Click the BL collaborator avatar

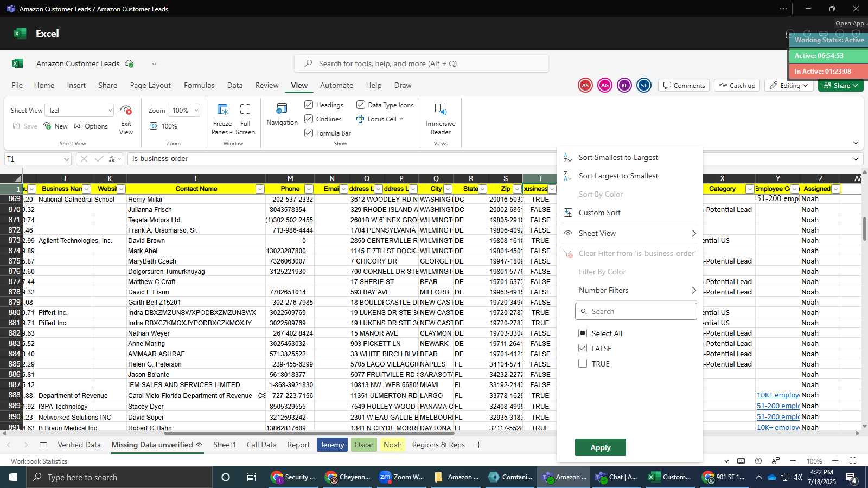click(x=624, y=85)
